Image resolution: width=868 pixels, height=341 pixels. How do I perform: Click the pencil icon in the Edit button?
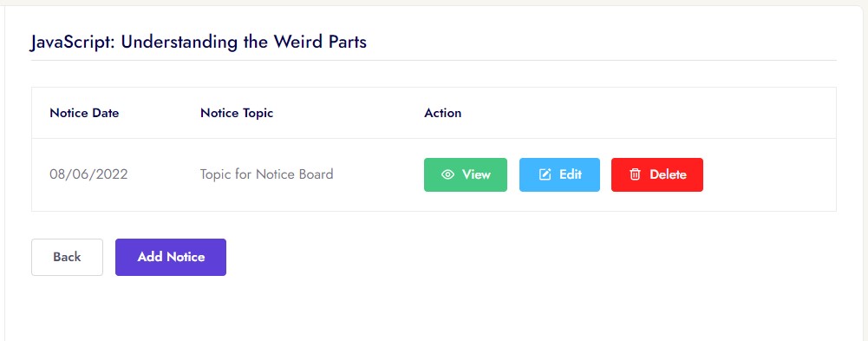click(x=545, y=175)
